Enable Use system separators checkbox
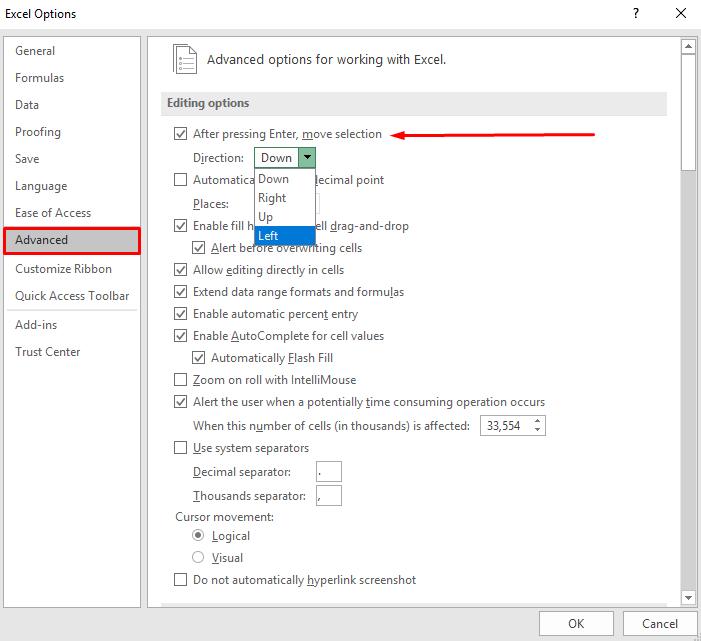Viewport: 701px width, 641px height. (x=181, y=448)
